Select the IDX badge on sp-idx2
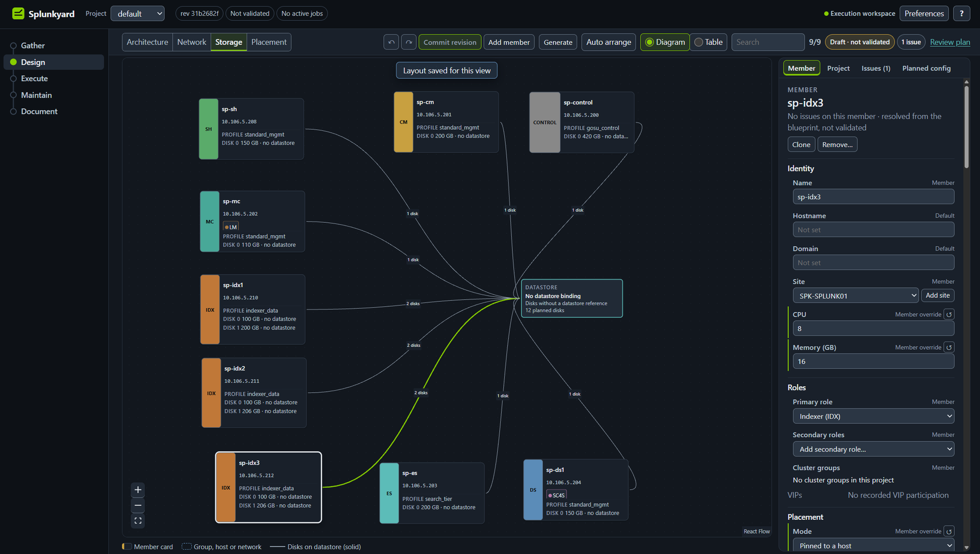The width and height of the screenshot is (980, 554). (211, 393)
